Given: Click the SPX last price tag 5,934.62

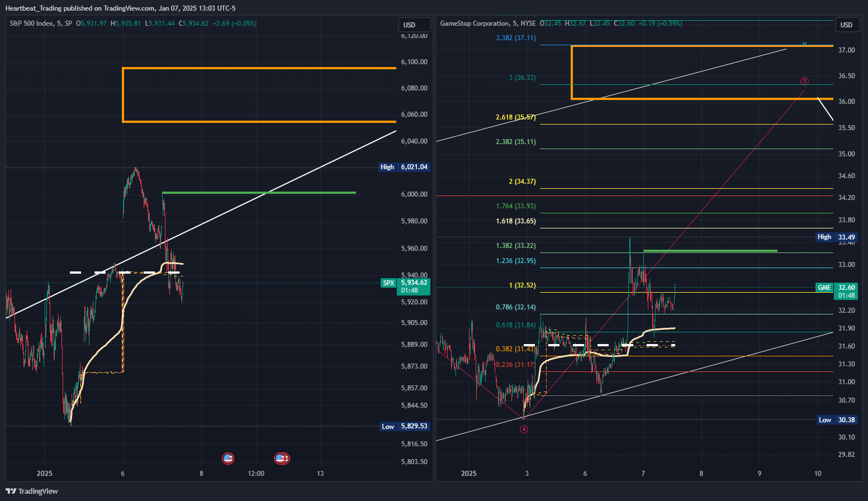Looking at the screenshot, I should [405, 287].
